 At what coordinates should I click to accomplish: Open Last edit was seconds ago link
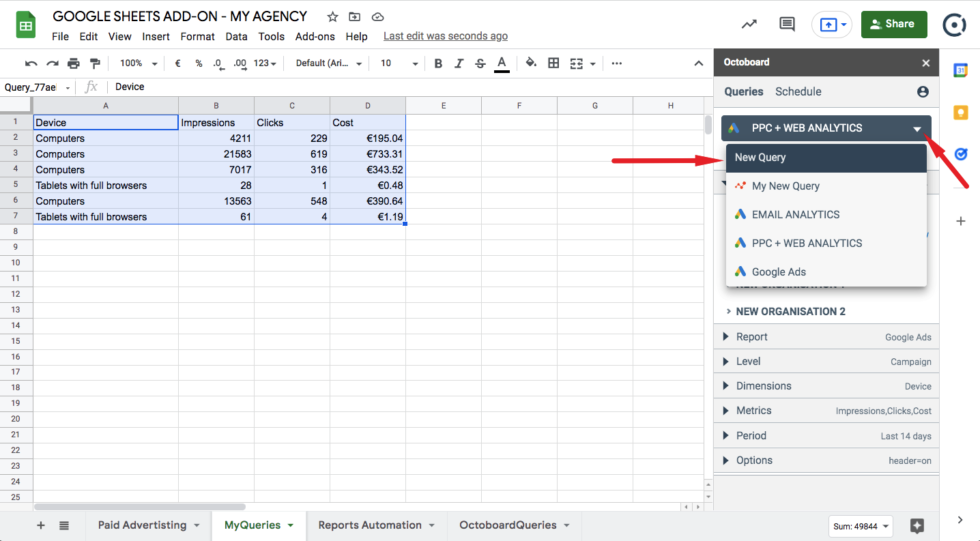(446, 36)
